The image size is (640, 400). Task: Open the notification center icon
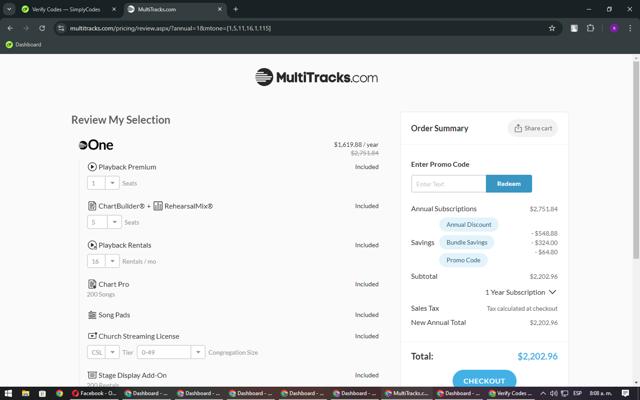coord(625,393)
